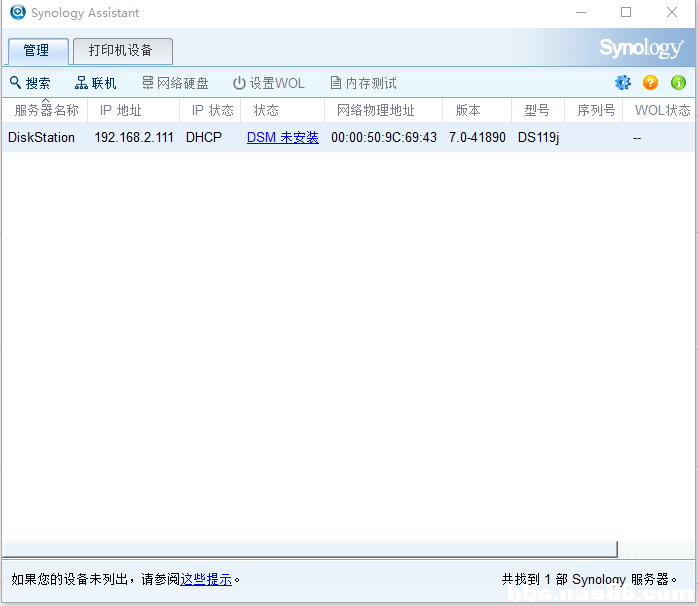Image resolution: width=698 pixels, height=606 pixels.
Task: Sort by the IP 状态 column header
Action: [210, 110]
